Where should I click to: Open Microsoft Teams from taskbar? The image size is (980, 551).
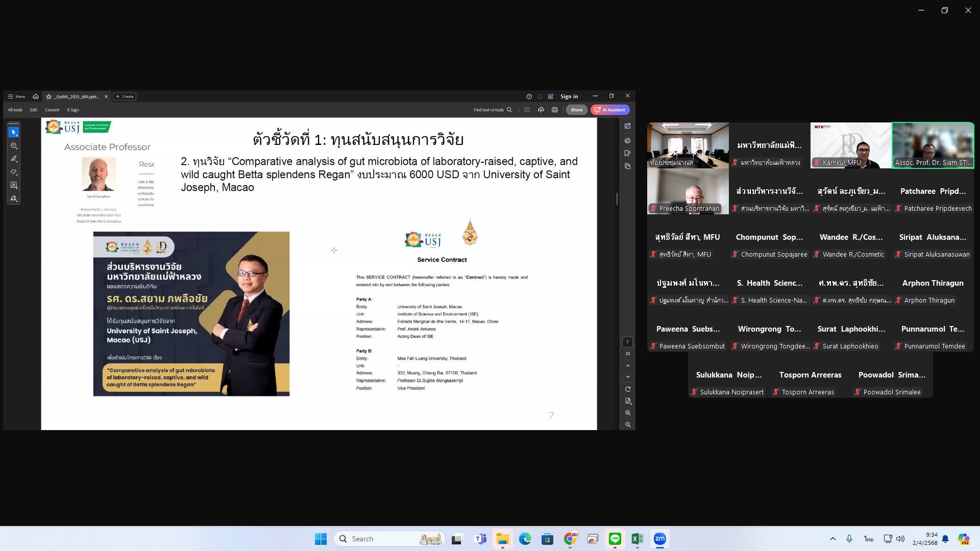point(480,539)
